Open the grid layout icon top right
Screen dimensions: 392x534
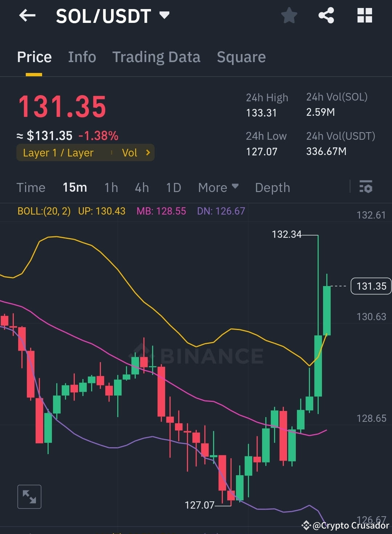pyautogui.click(x=364, y=15)
